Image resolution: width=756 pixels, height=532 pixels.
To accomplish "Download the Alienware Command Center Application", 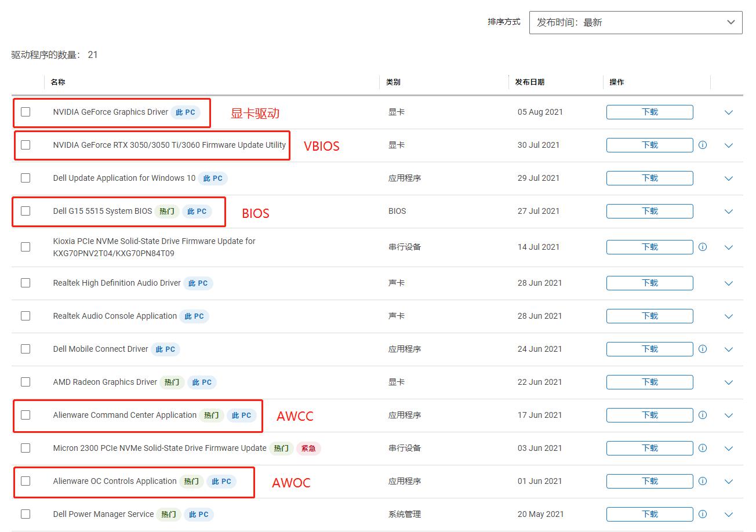I will coord(649,415).
